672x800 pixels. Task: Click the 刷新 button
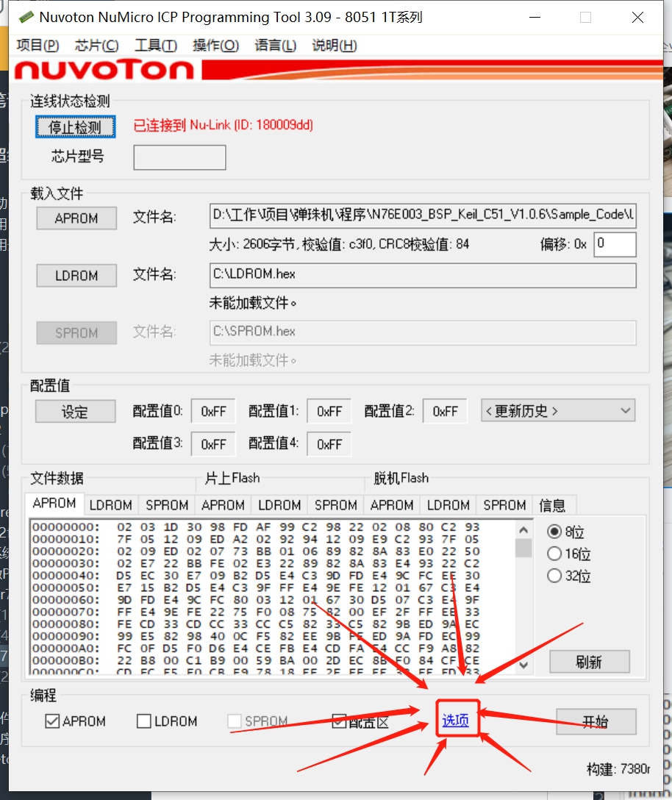pyautogui.click(x=590, y=662)
